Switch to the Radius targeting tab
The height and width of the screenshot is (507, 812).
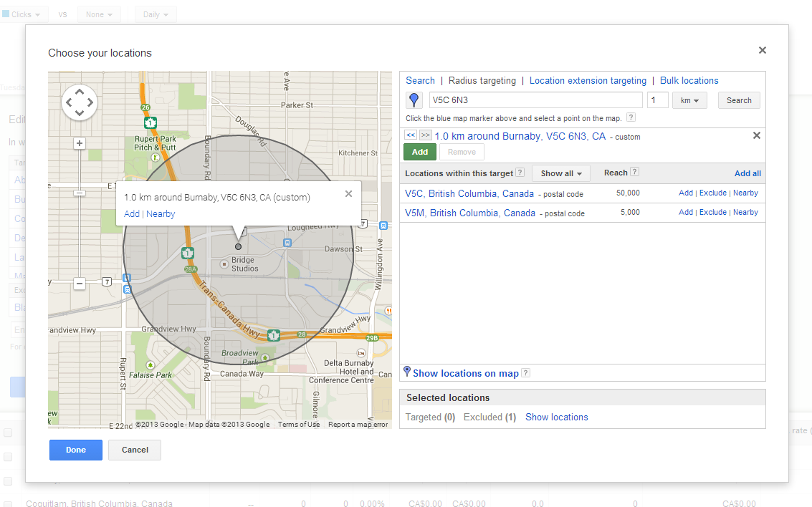[482, 81]
